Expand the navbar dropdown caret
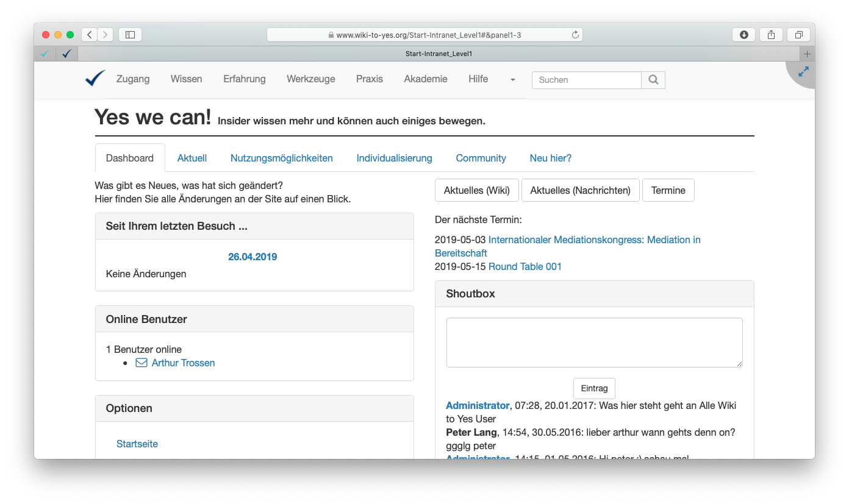849x504 pixels. click(512, 80)
